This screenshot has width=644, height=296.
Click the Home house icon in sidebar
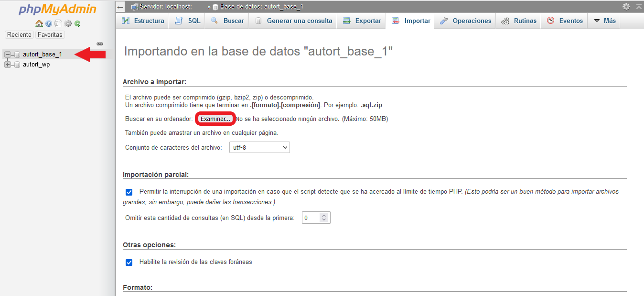(x=39, y=23)
